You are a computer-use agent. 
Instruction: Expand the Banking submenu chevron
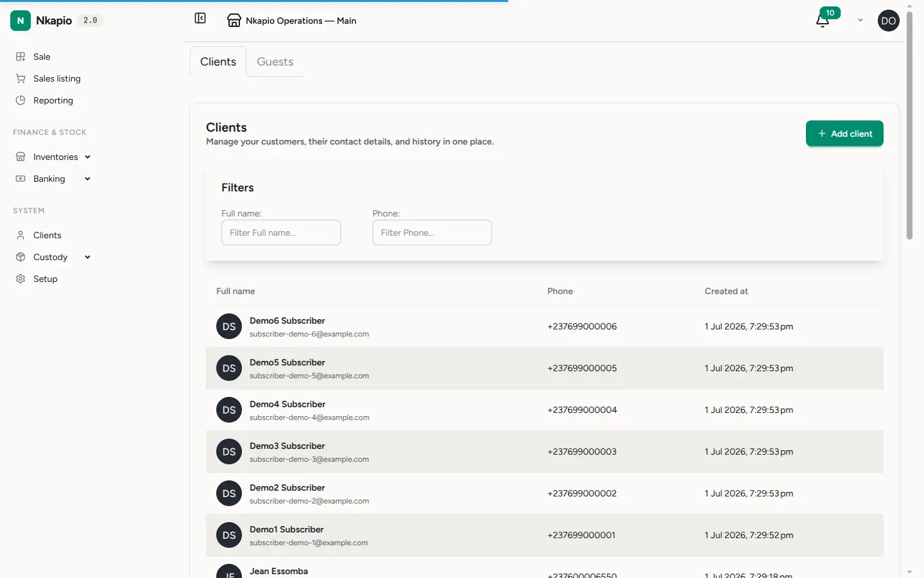[x=87, y=179]
